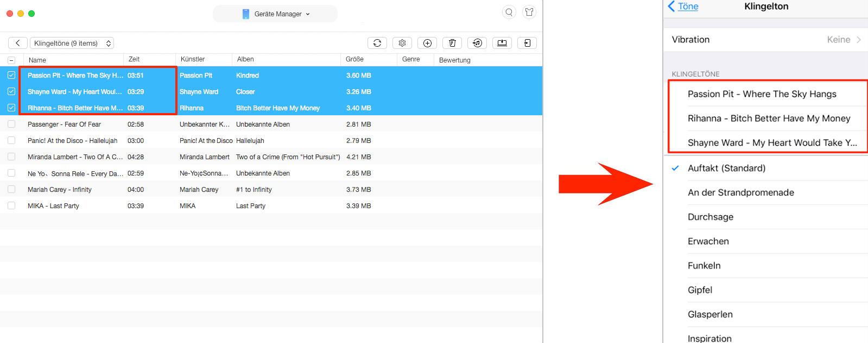Click Two of a Crime album cell
This screenshot has height=343, width=868.
point(288,157)
